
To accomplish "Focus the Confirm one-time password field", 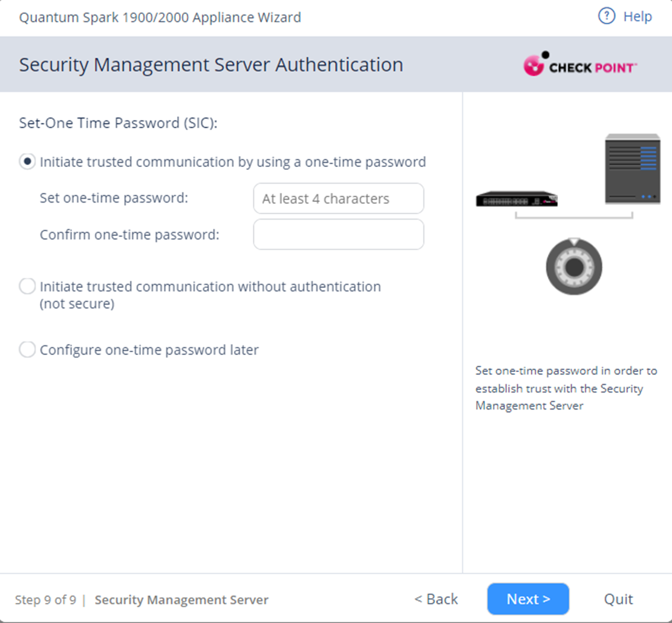I will tap(339, 234).
